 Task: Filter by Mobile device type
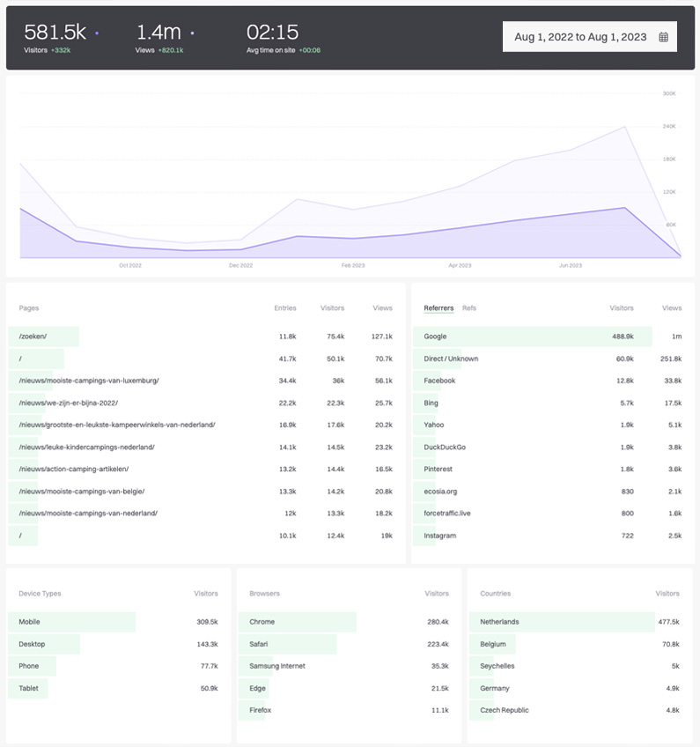point(29,622)
